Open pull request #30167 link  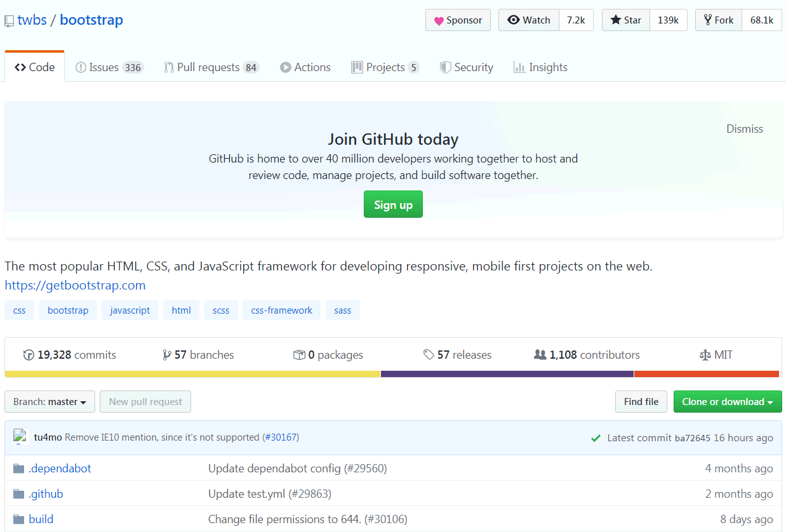coord(280,437)
